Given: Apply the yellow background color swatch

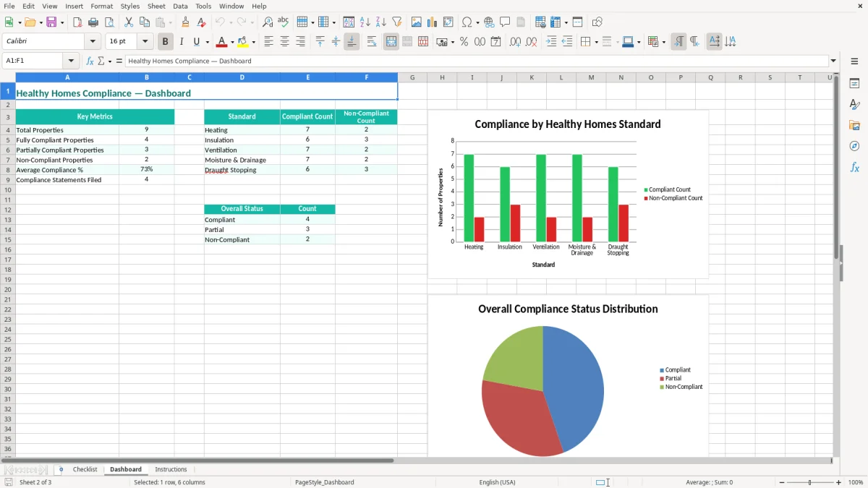Looking at the screenshot, I should tap(243, 42).
